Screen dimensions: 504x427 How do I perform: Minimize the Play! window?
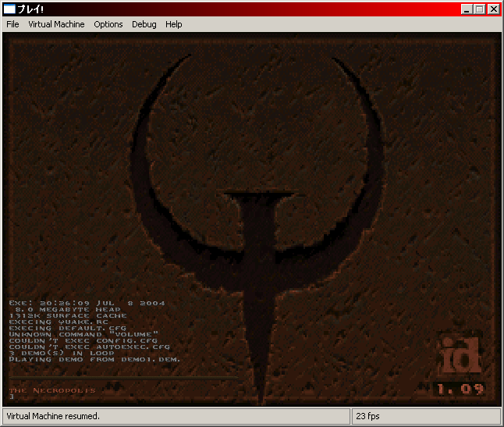[x=467, y=9]
